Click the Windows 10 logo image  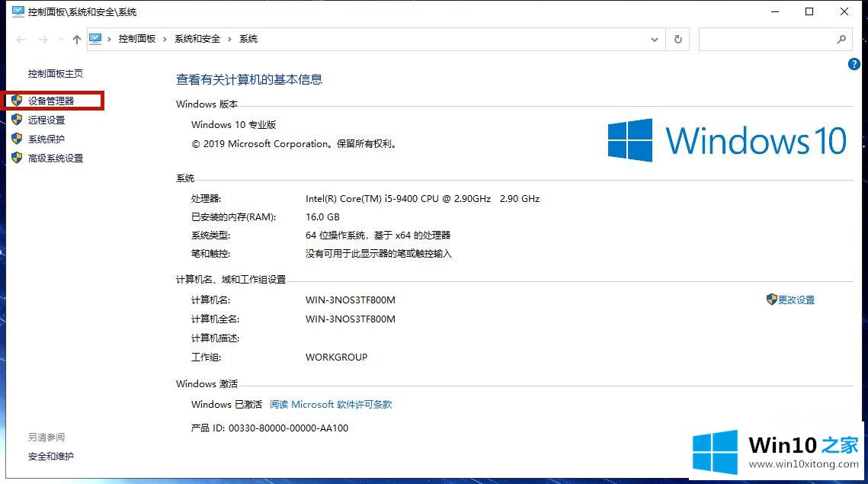tap(727, 140)
